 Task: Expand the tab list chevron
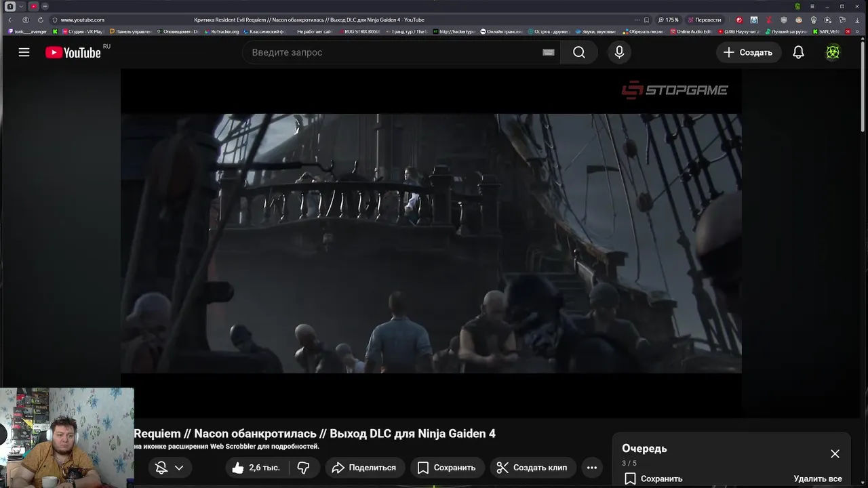[21, 6]
